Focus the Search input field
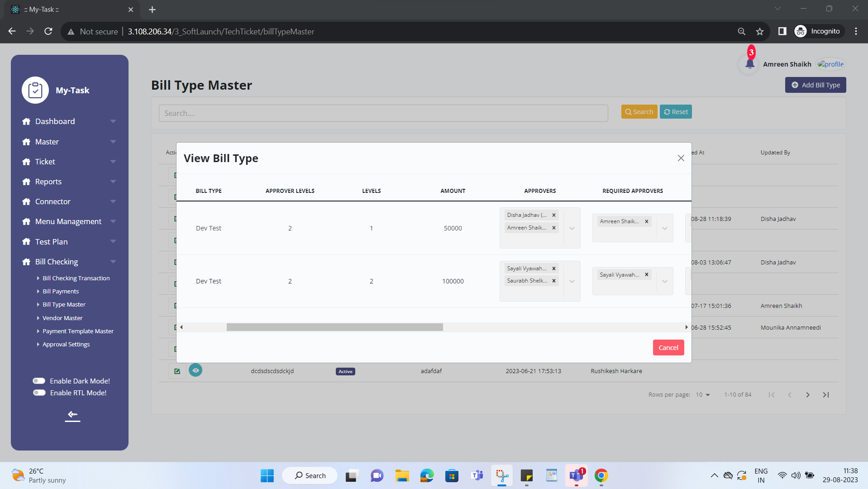 tap(383, 113)
